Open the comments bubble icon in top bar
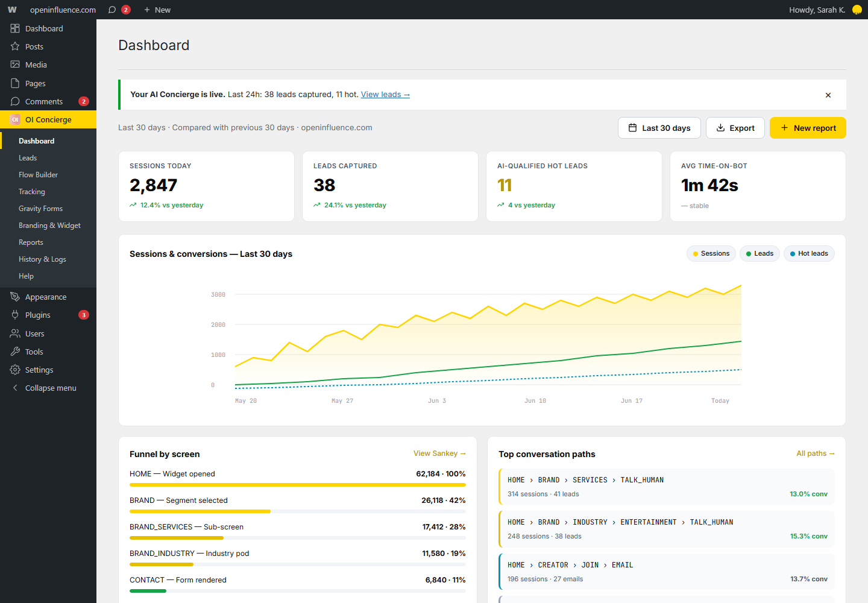 pos(112,10)
